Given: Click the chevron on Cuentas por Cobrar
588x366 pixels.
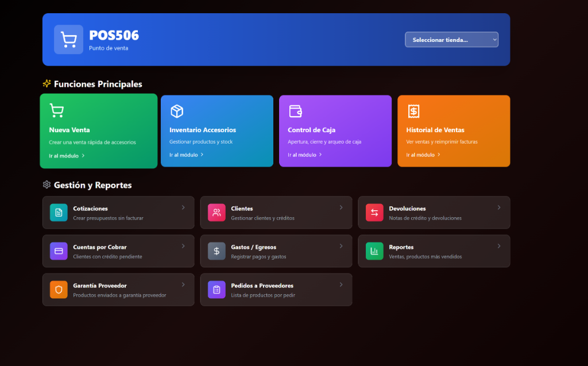Looking at the screenshot, I should tap(183, 246).
